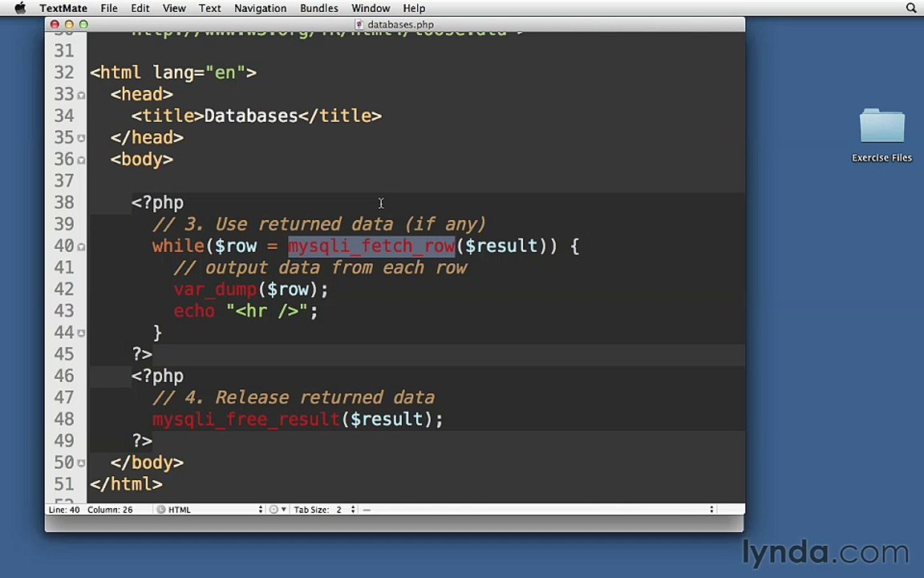Click the html lang="en" tag on line 32
This screenshot has height=578, width=924.
[x=173, y=72]
